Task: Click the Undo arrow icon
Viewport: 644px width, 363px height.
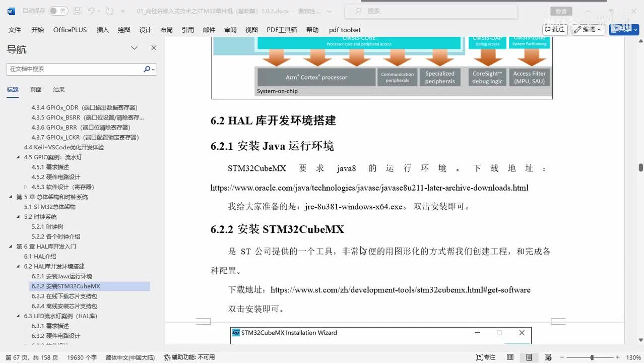Action: coord(91,11)
